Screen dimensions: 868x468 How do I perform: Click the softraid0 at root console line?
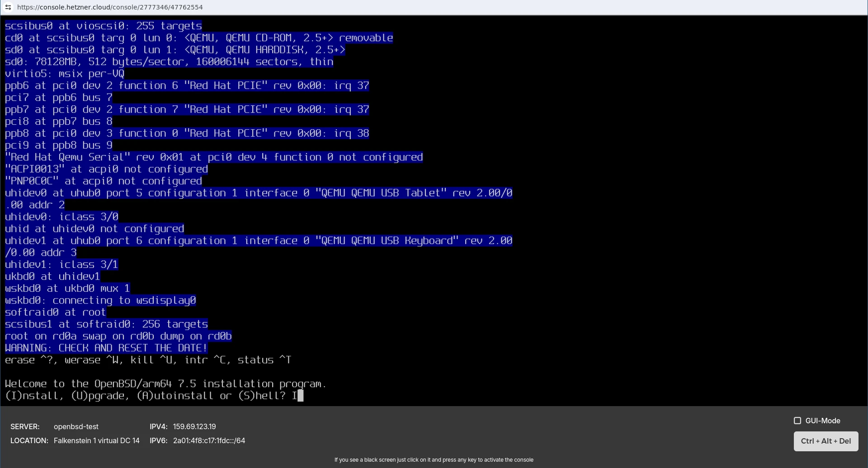55,312
